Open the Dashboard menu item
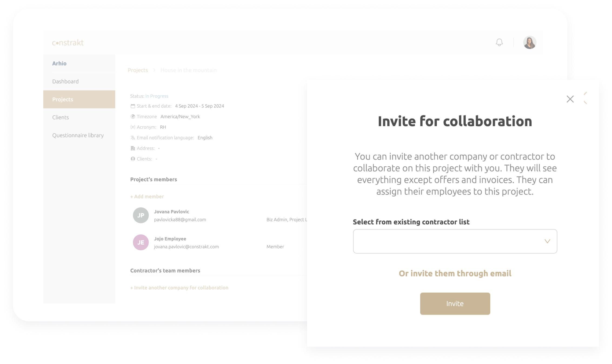Viewport: 612px width, 364px height. tap(65, 81)
